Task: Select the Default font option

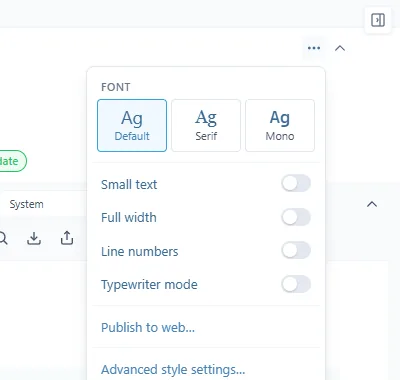Action: click(x=132, y=125)
